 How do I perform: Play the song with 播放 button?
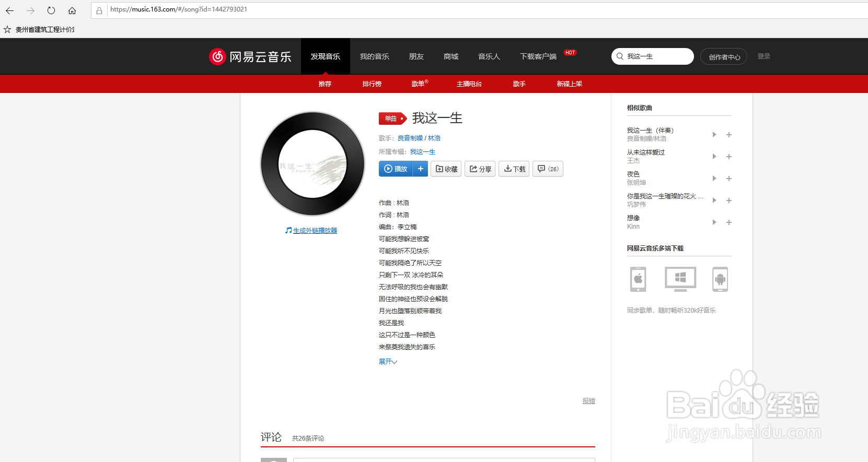pos(396,169)
